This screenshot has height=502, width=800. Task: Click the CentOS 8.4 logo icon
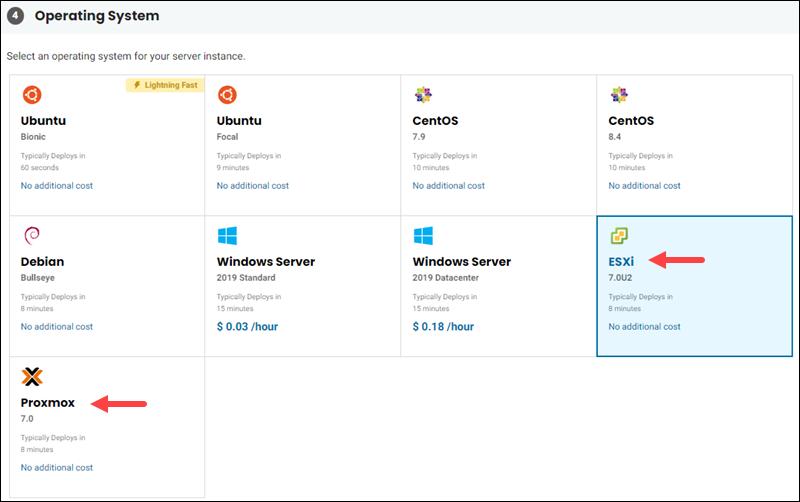pos(619,95)
